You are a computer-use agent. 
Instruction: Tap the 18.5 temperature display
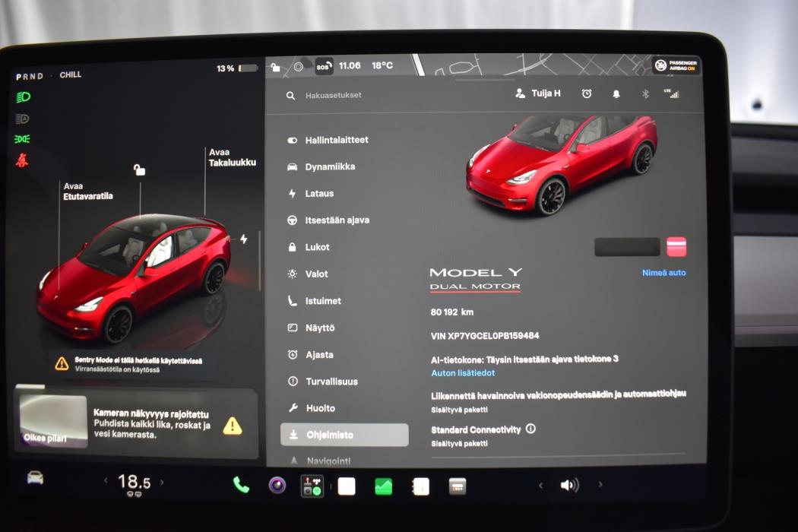(135, 482)
